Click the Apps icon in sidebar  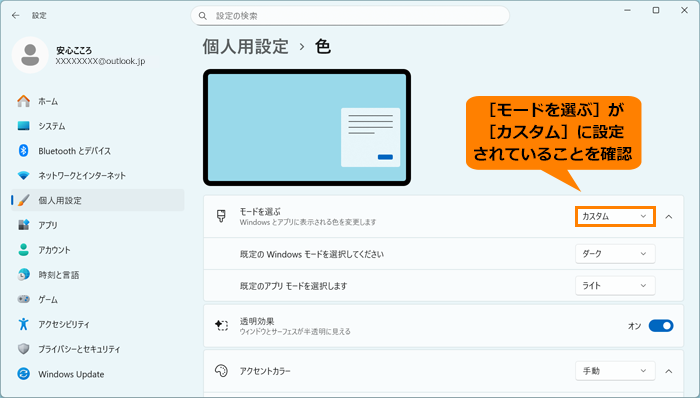(23, 225)
